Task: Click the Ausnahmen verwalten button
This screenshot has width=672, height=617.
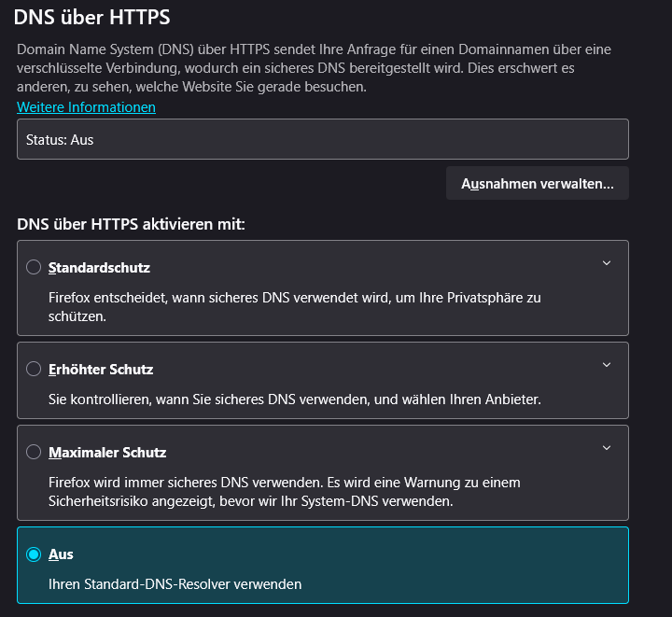Action: click(537, 184)
